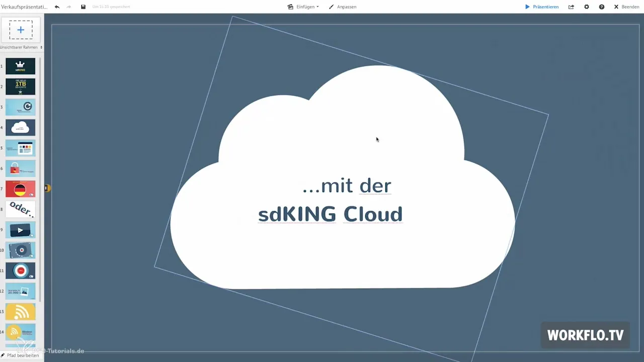This screenshot has width=644, height=362.
Task: Select slide 13 yellow wifi thumbnail
Action: (21, 312)
